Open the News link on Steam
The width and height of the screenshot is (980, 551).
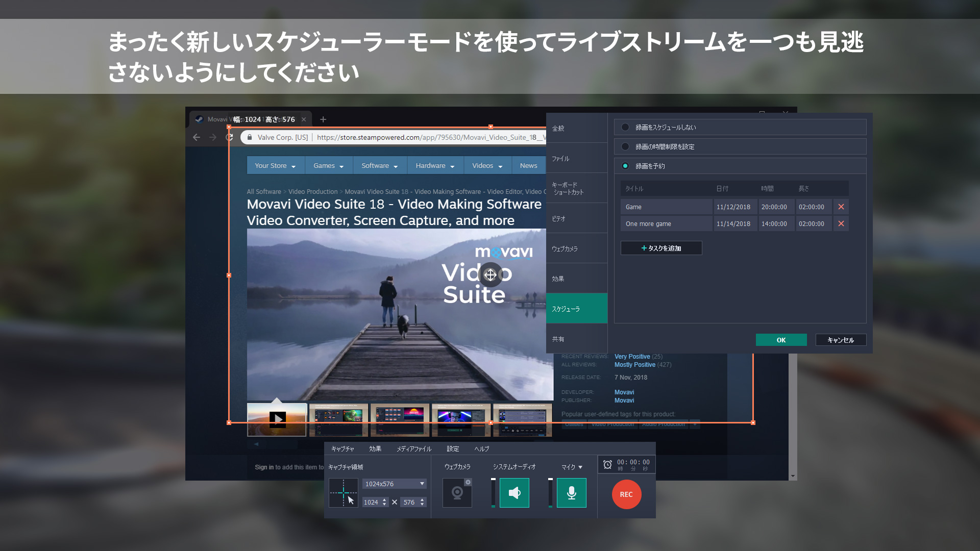click(x=528, y=166)
